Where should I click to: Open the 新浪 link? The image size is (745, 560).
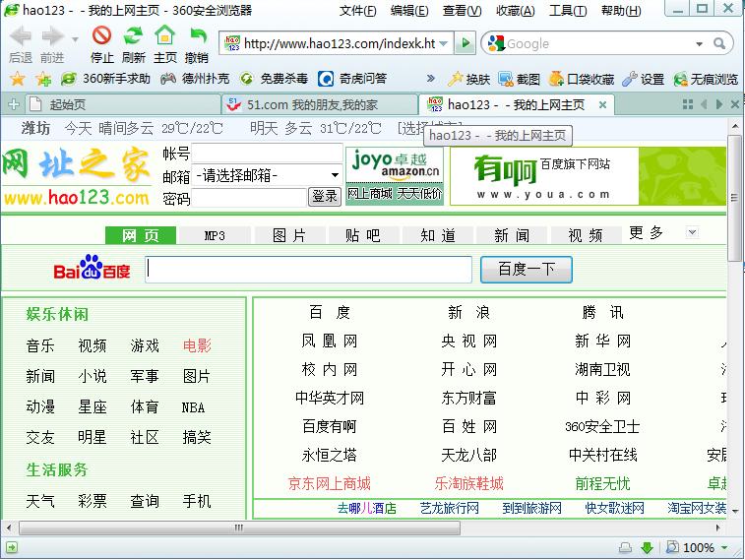pos(468,312)
